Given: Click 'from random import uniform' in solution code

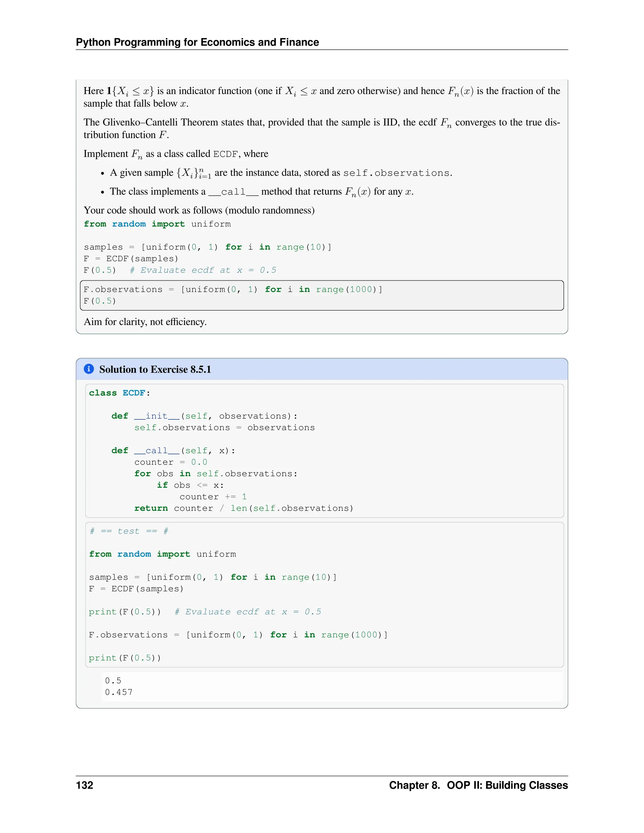Looking at the screenshot, I should pos(163,554).
